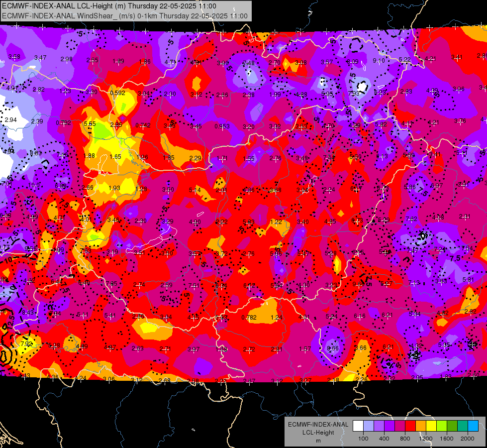Screen dimensions: 487x448
Task: Click the blue swatch at legend's end
Action: click(x=473, y=426)
